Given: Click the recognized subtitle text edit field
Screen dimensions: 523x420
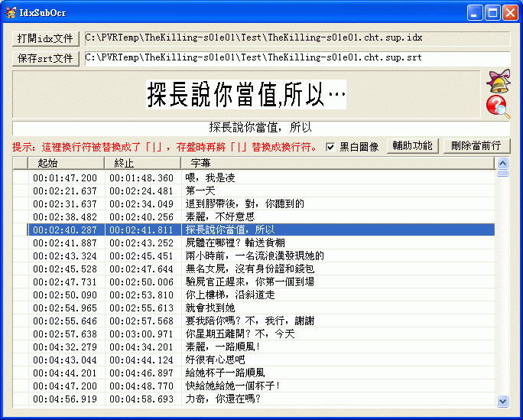Looking at the screenshot, I should (261, 128).
